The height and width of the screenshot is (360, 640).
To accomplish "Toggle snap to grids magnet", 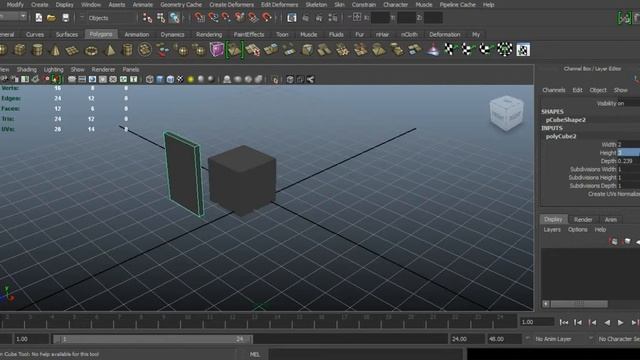I will pyautogui.click(x=199, y=18).
